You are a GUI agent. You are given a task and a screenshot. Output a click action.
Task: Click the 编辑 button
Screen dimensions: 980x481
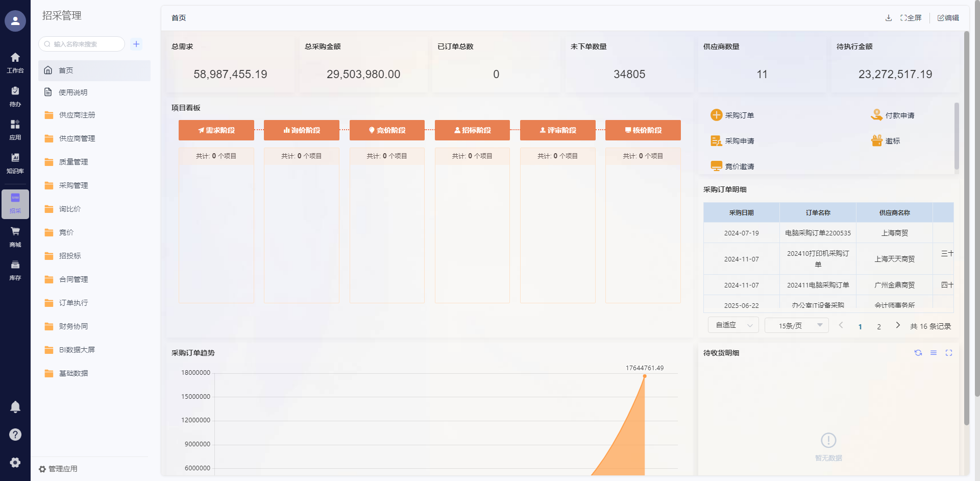click(x=948, y=18)
